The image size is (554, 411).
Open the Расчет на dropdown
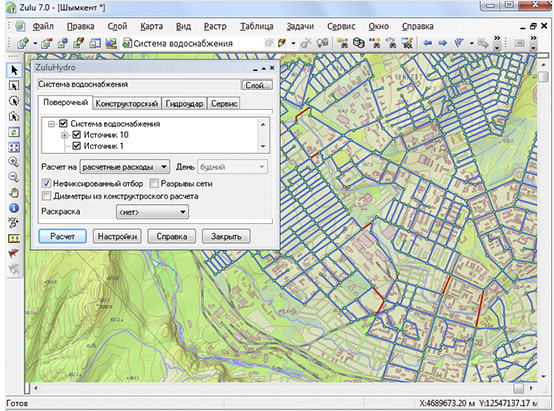coord(125,167)
